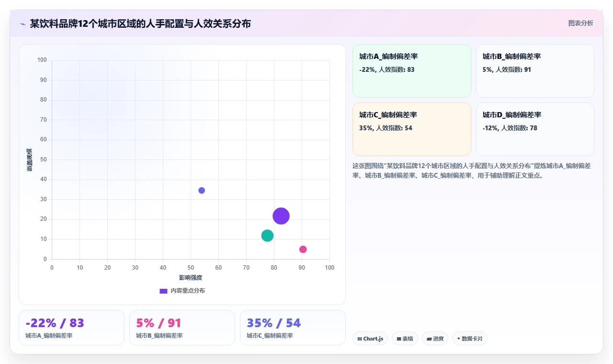Screen dimensions: 613x364
Task: Select the 表格 tag chip
Action: 405,339
